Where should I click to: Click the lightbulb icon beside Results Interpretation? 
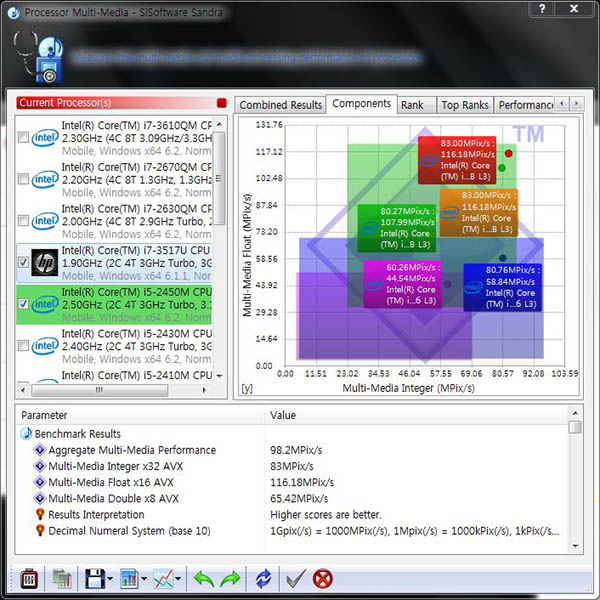pyautogui.click(x=40, y=514)
